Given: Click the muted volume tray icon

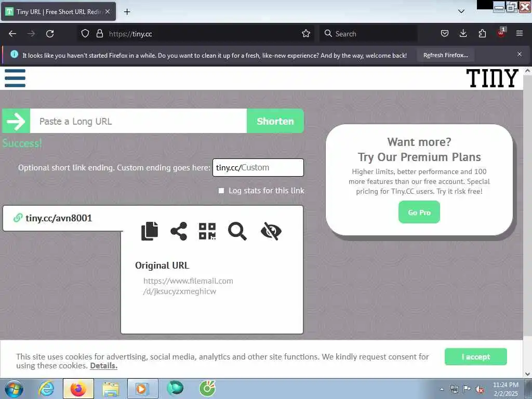Looking at the screenshot, I should 480,389.
